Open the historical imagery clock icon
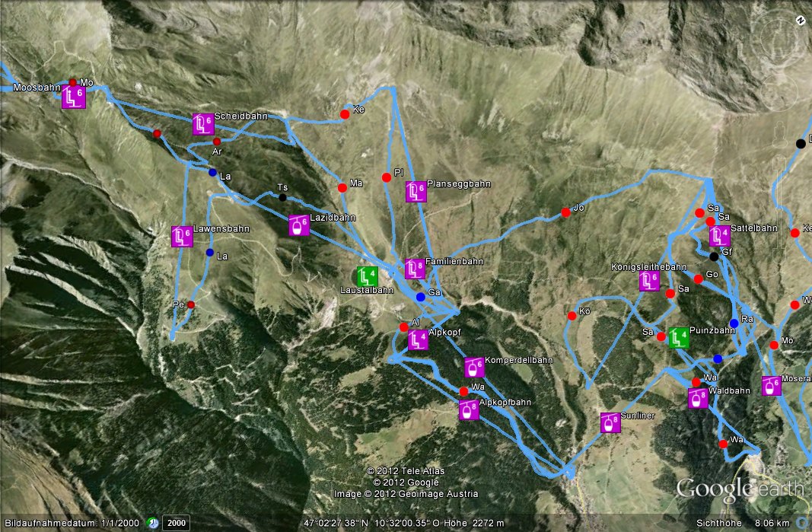This screenshot has height=532, width=812. tap(152, 523)
